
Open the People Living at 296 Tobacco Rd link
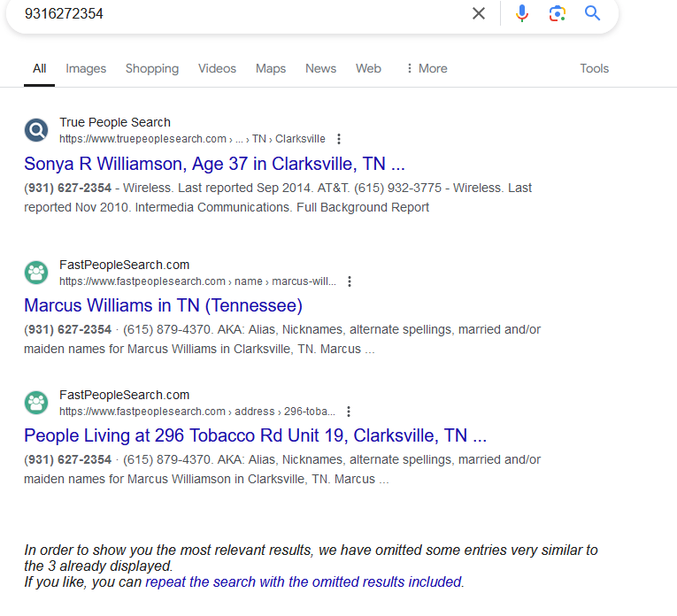[x=255, y=435]
